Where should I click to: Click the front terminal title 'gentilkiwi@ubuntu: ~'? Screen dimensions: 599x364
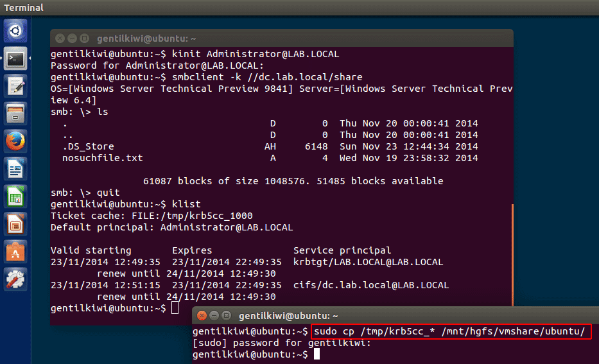coord(288,316)
